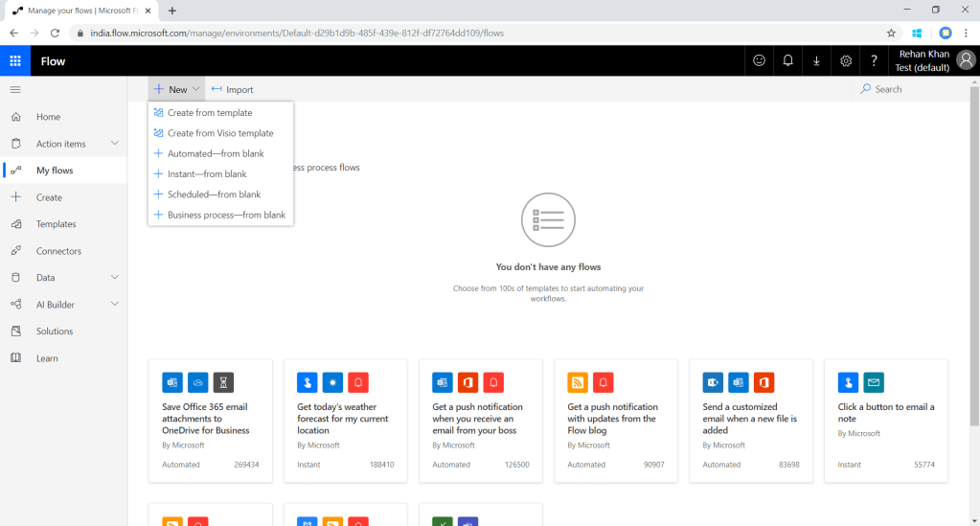Expand the Data section chevron
The image size is (980, 526).
click(x=115, y=278)
